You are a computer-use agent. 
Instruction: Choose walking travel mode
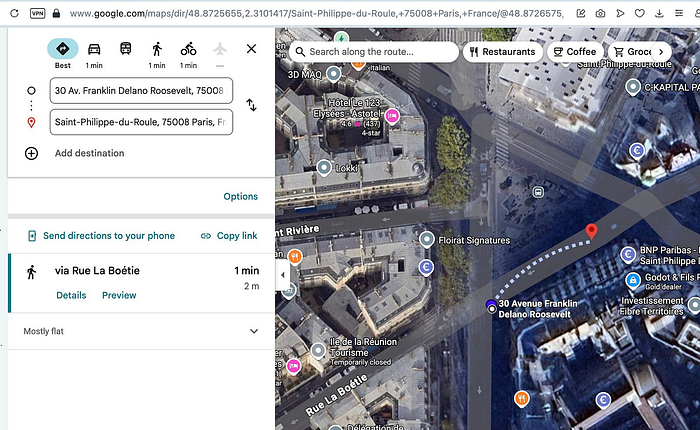[157, 49]
